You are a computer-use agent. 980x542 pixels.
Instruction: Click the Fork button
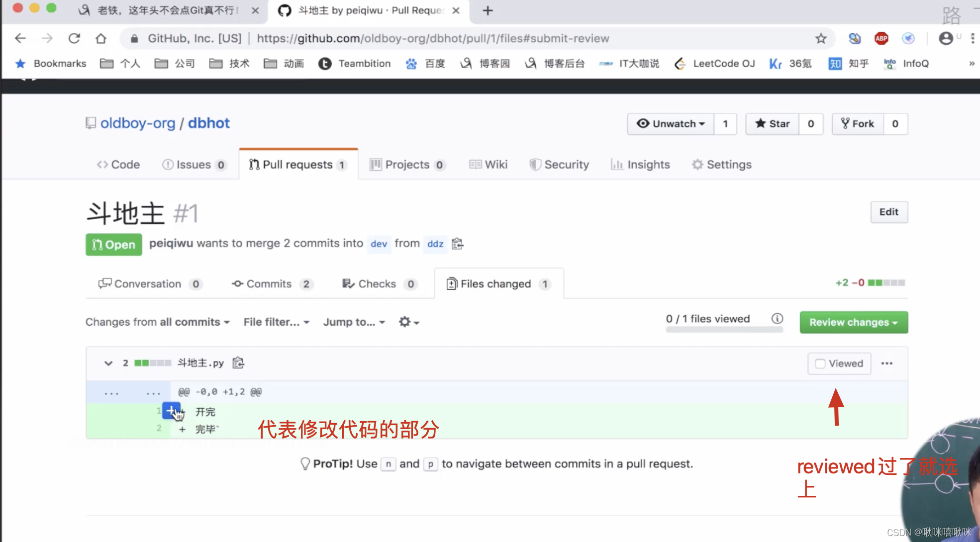click(x=858, y=124)
